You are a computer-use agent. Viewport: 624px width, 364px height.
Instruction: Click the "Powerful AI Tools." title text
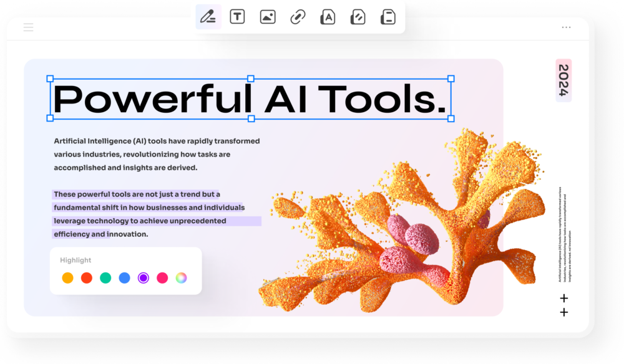coord(250,99)
